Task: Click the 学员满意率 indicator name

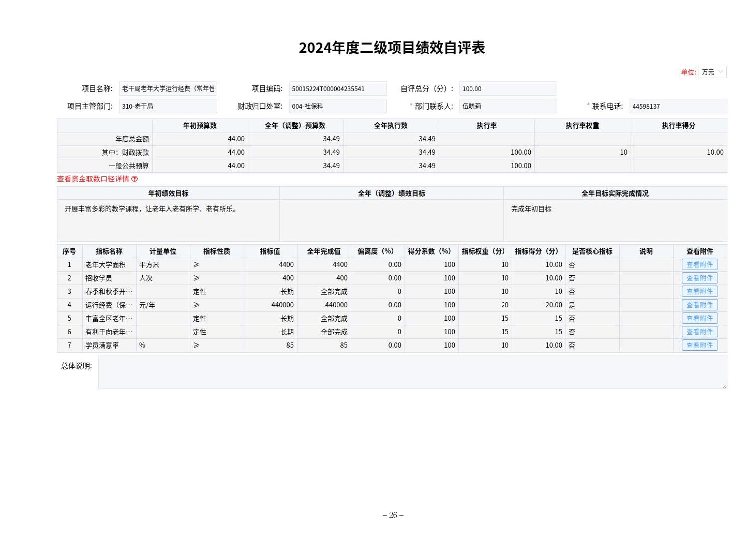Action: pyautogui.click(x=102, y=345)
